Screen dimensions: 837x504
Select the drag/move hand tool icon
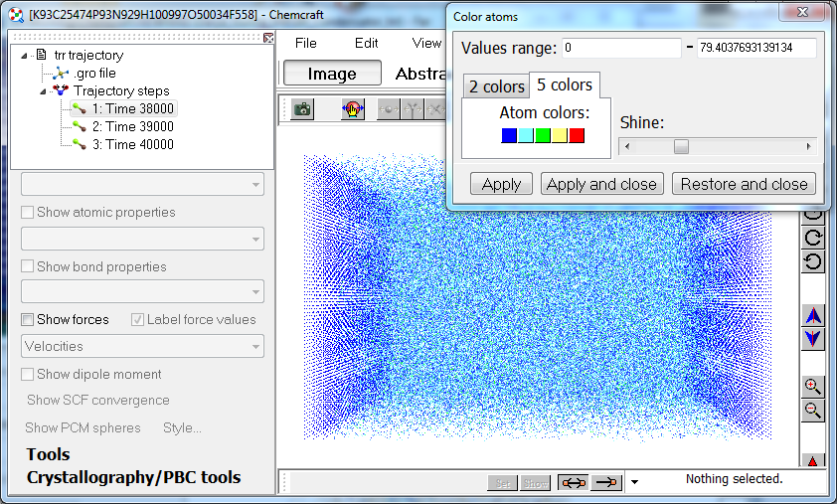(x=353, y=109)
